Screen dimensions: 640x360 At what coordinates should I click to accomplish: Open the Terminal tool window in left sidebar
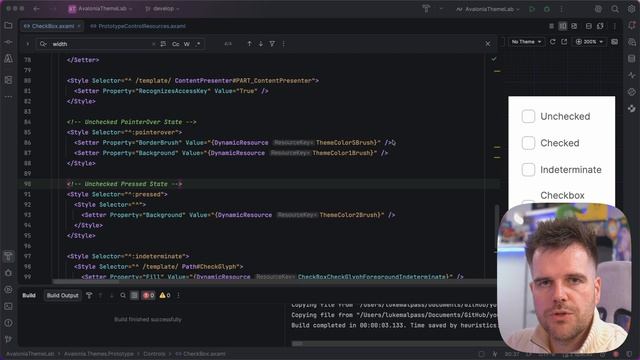click(x=8, y=306)
